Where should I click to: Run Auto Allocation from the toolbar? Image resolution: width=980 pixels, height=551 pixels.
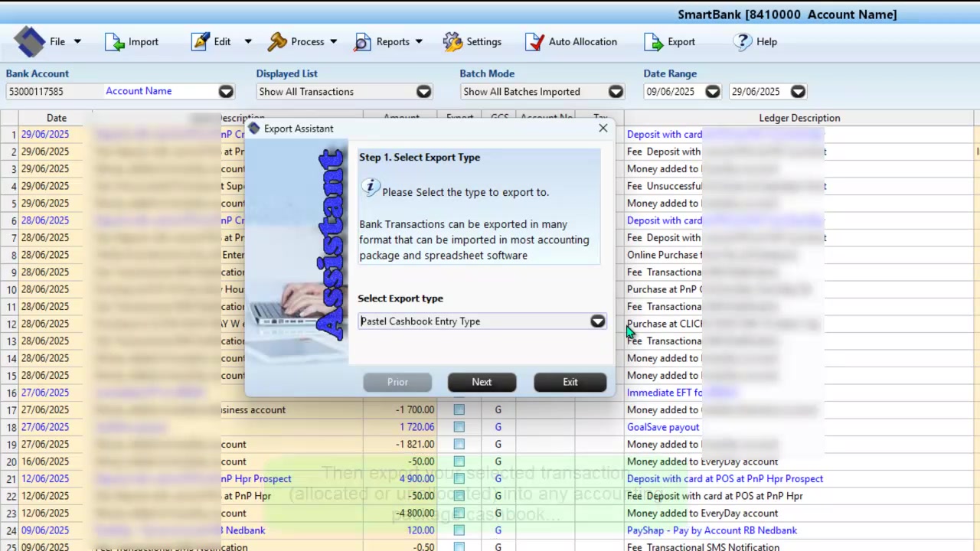click(x=571, y=41)
